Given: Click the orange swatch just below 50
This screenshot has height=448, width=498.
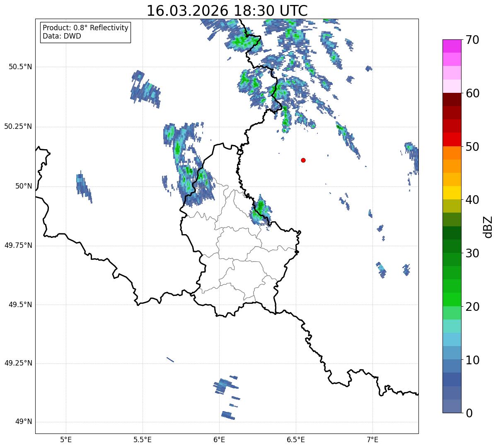Looking at the screenshot, I should (452, 153).
